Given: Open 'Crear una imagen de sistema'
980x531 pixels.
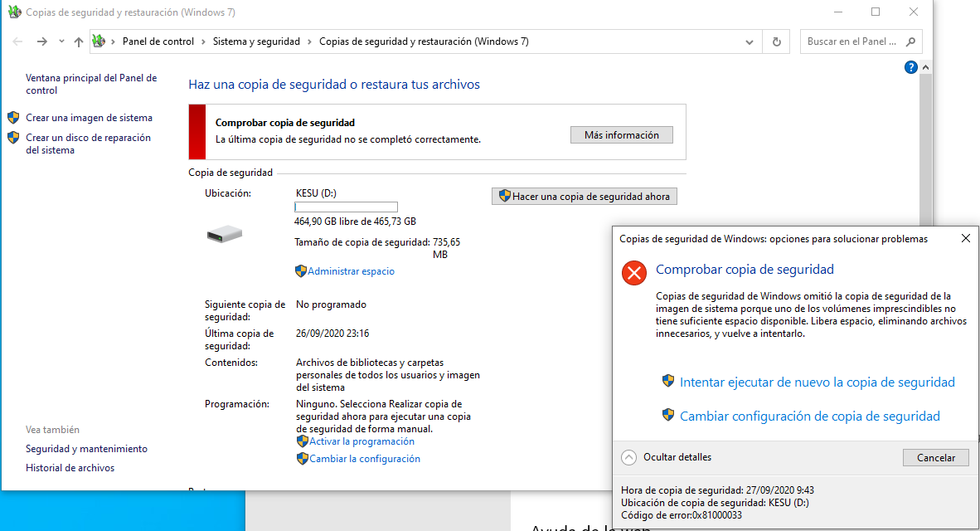Looking at the screenshot, I should click(x=89, y=118).
